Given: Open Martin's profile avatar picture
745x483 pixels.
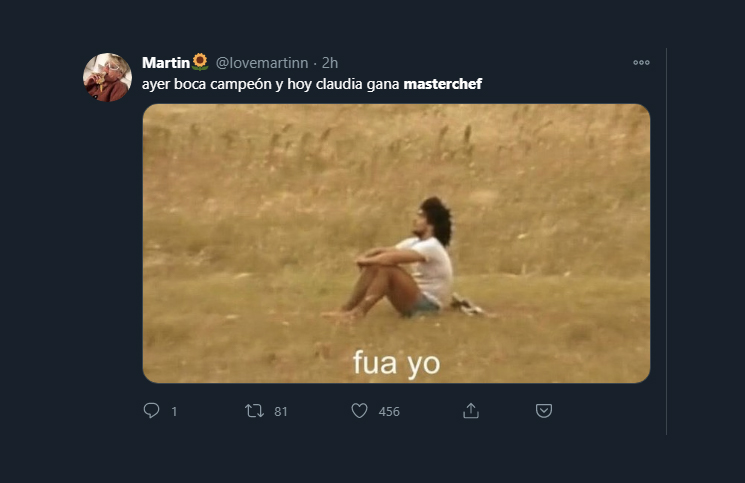Looking at the screenshot, I should (107, 77).
